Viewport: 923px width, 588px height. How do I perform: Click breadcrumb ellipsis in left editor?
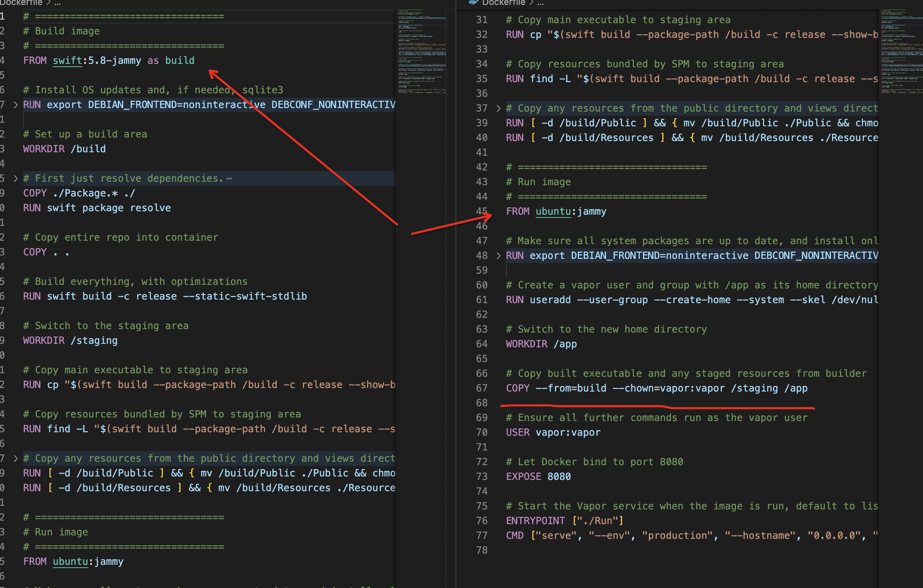58,3
